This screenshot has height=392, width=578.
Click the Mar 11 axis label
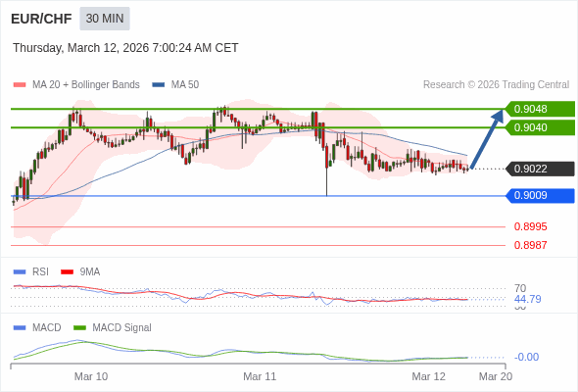pos(260,376)
